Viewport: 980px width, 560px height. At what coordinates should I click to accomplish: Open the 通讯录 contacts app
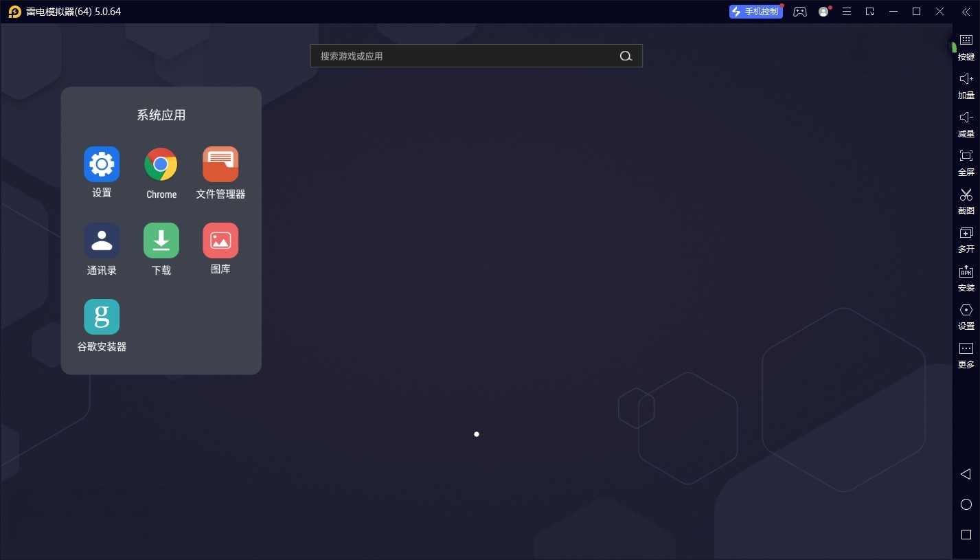(102, 240)
